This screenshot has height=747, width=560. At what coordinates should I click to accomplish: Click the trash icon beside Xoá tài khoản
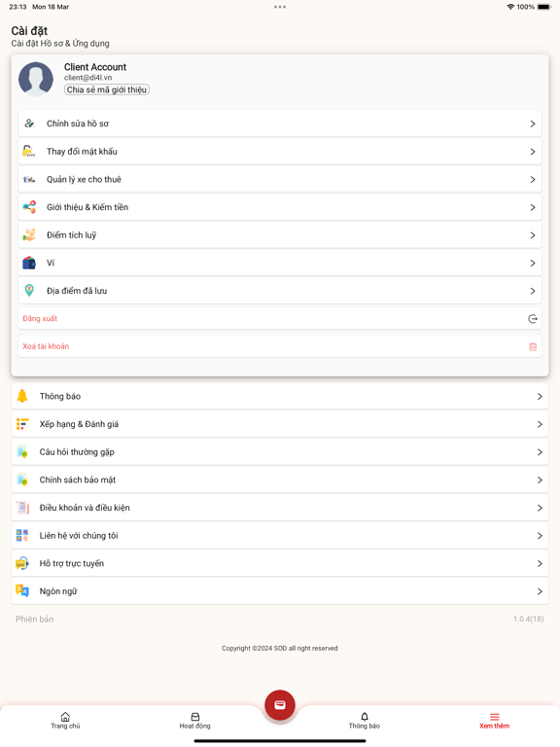533,347
